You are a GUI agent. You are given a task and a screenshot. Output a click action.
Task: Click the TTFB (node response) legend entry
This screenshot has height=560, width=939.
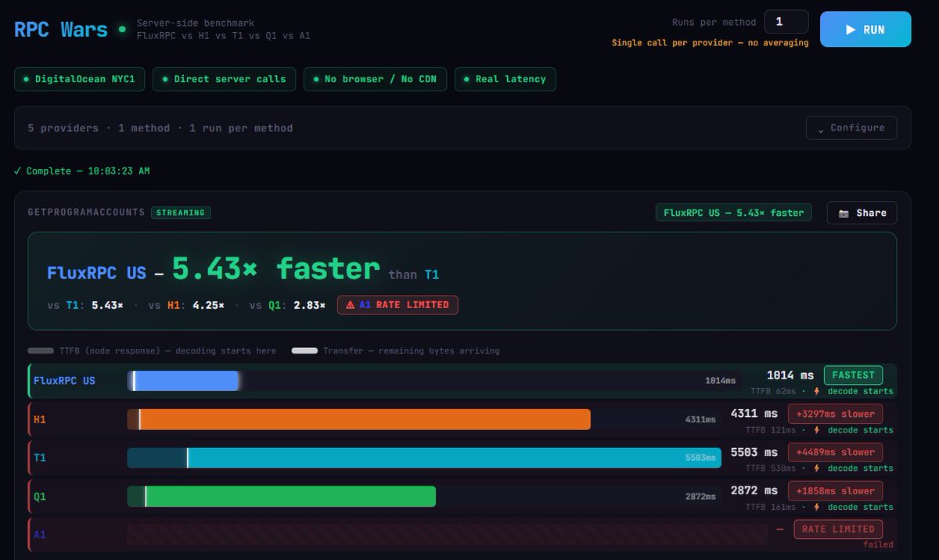(152, 351)
